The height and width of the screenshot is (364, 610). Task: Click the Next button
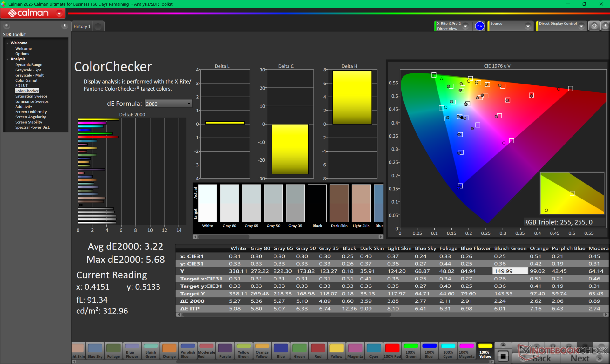tap(580, 358)
